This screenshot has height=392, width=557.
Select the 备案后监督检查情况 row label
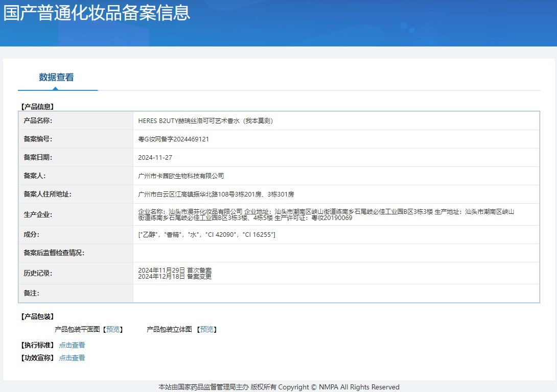click(x=54, y=253)
